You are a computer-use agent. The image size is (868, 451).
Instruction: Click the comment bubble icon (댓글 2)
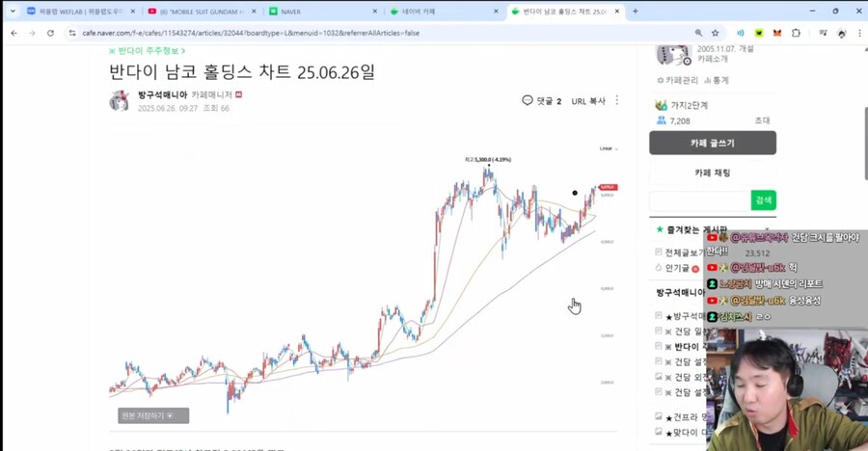pyautogui.click(x=527, y=100)
